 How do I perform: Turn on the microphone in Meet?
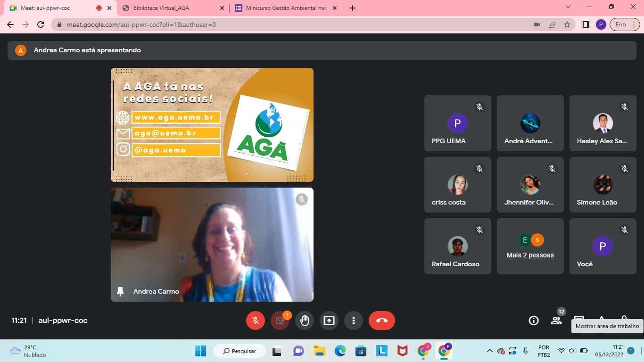pos(255,321)
